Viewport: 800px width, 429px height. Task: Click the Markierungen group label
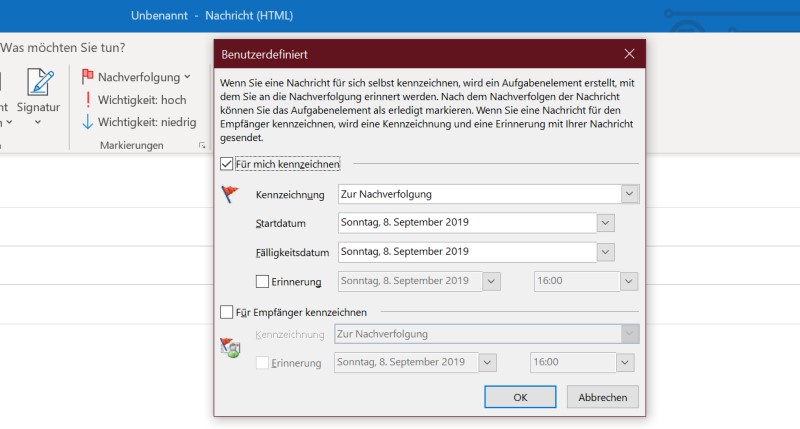pos(132,145)
